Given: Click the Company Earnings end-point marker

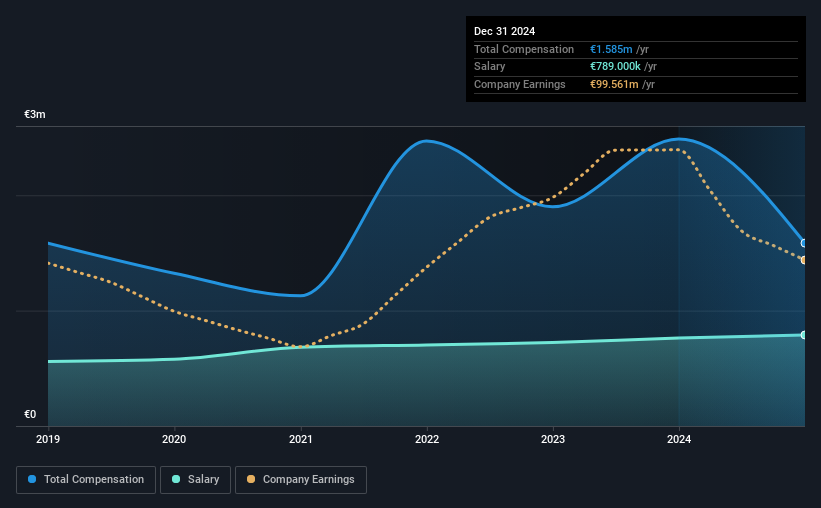Looking at the screenshot, I should (804, 260).
